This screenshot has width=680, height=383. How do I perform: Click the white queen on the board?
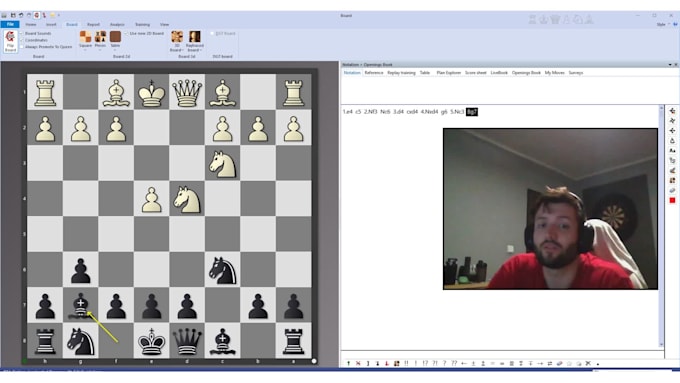coord(187,92)
